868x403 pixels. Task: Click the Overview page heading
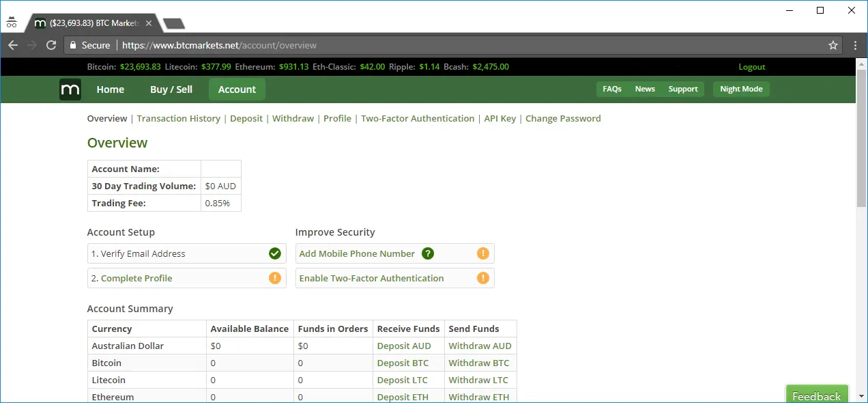click(117, 143)
